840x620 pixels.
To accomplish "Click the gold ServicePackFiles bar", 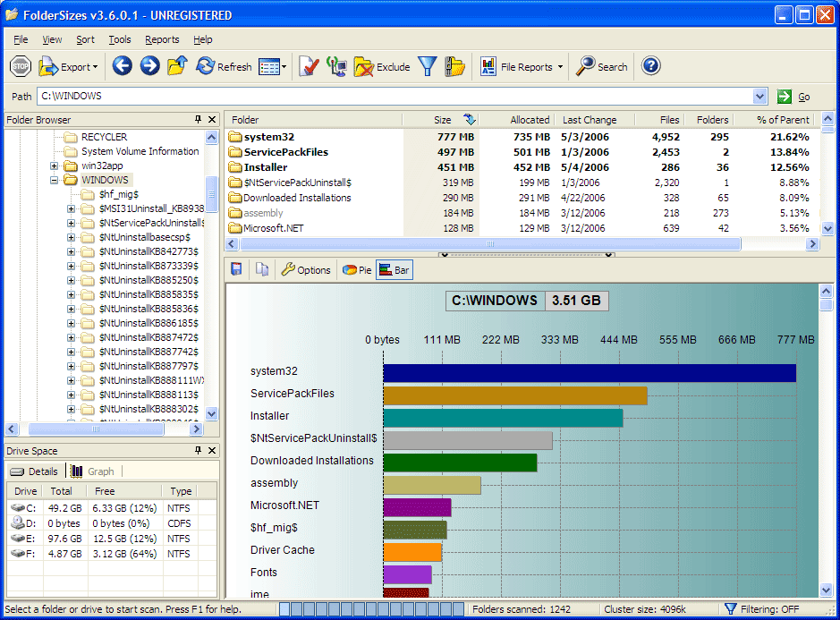I will pos(514,395).
